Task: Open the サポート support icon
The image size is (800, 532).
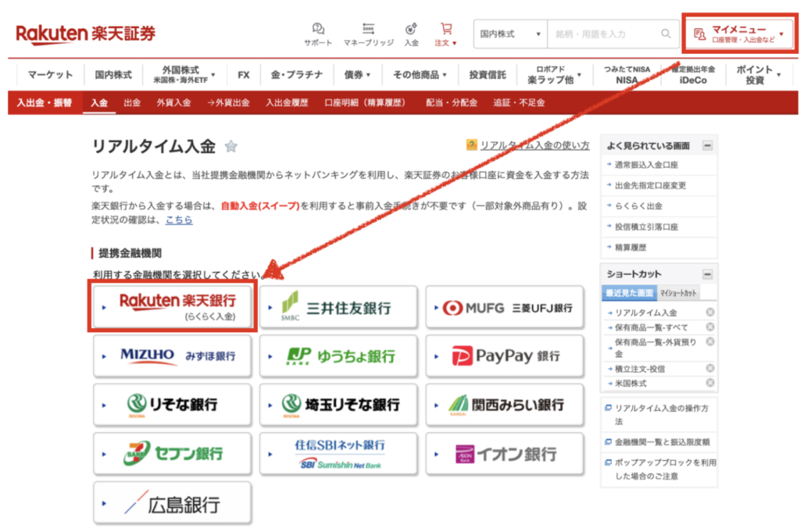Action: (x=318, y=34)
